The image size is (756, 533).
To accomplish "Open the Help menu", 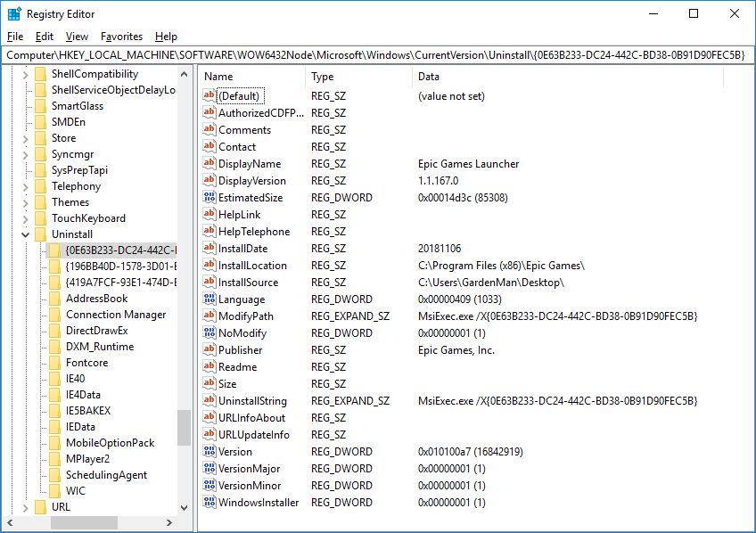I will 166,37.
